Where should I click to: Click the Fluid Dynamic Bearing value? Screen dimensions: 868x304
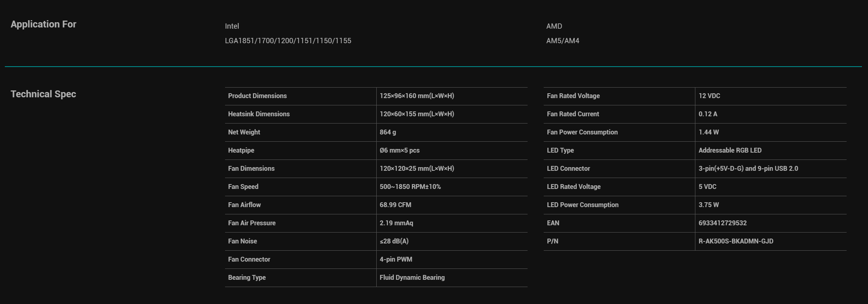(x=412, y=278)
